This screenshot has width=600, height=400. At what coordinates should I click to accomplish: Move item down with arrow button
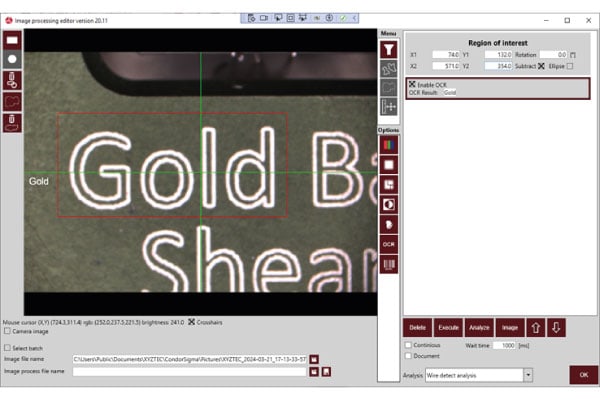(x=557, y=327)
